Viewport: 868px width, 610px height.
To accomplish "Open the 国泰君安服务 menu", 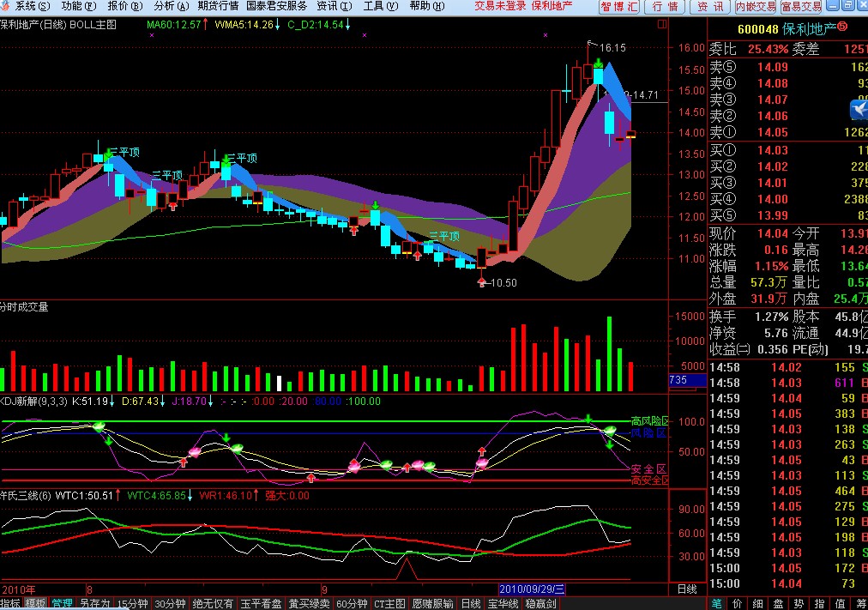I will click(276, 6).
